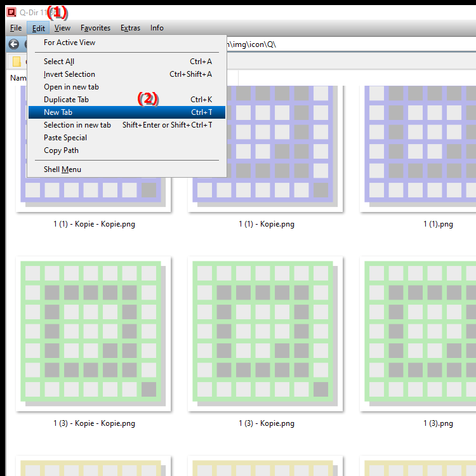
Task: Select thumbnail 1 (3).png
Action: coord(418,334)
